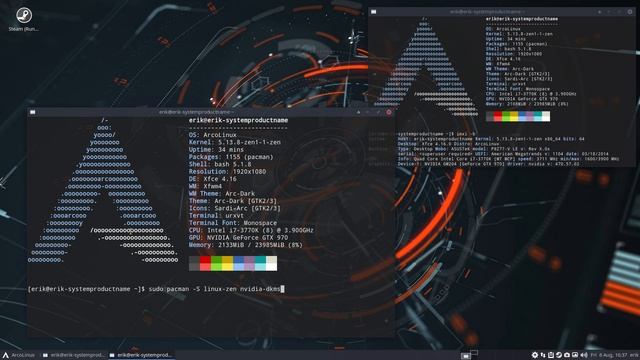The image size is (640, 360).
Task: Click the workspace switcher in the panel
Action: tap(469, 354)
